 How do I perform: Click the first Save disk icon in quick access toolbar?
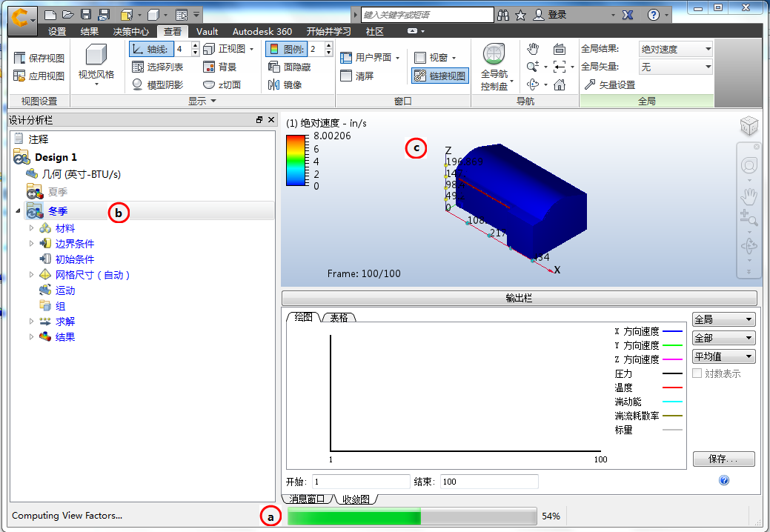(x=86, y=16)
